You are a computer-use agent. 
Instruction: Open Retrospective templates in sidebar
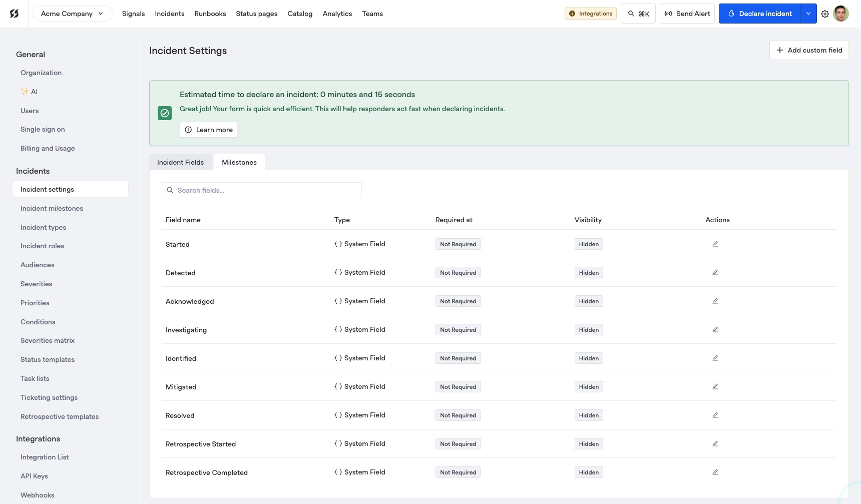60,416
